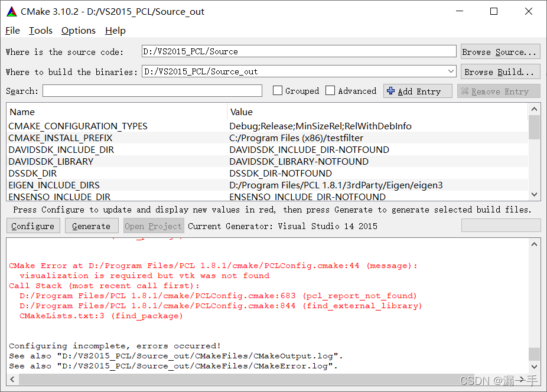547x392 pixels.
Task: Click the Search input field
Action: (152, 91)
